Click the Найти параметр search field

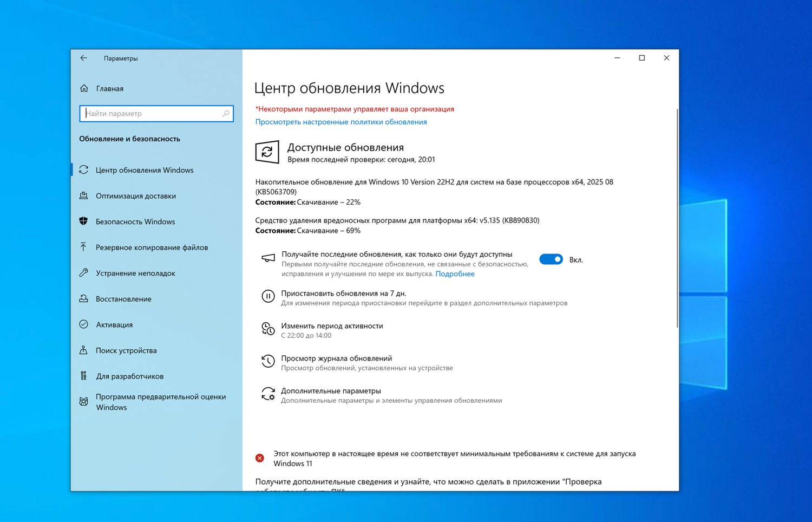coord(156,114)
